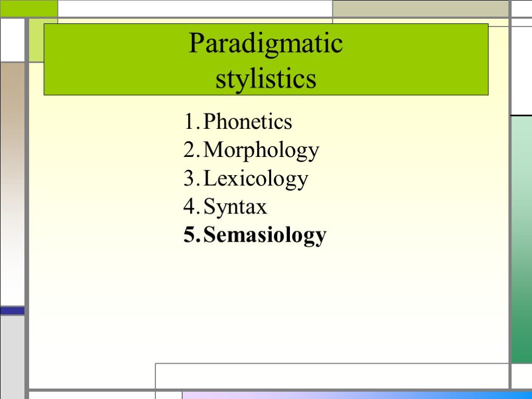Click the tan gradient rectangle on the left
The height and width of the screenshot is (399, 532).
pyautogui.click(x=12, y=182)
